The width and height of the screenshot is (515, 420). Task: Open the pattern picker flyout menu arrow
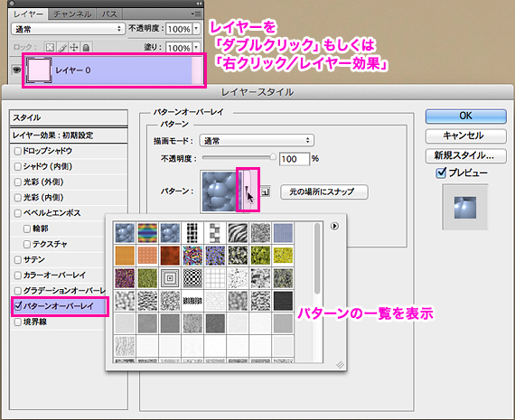[x=334, y=226]
